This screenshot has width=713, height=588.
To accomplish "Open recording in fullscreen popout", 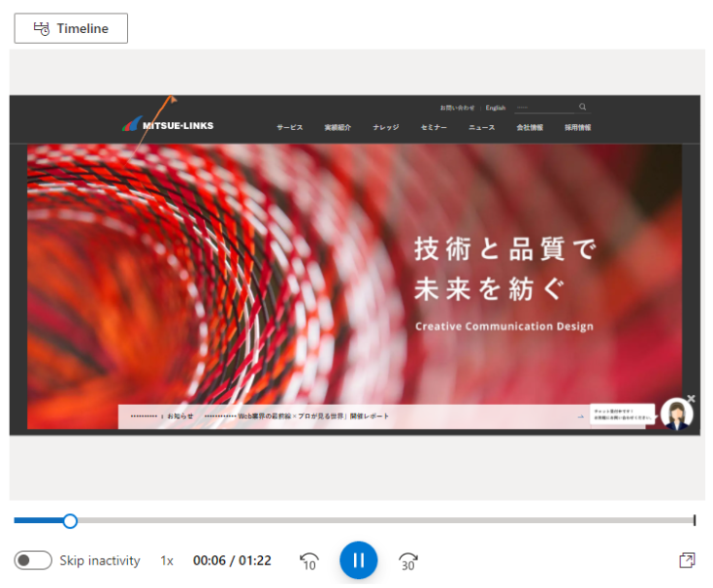I will (x=687, y=560).
